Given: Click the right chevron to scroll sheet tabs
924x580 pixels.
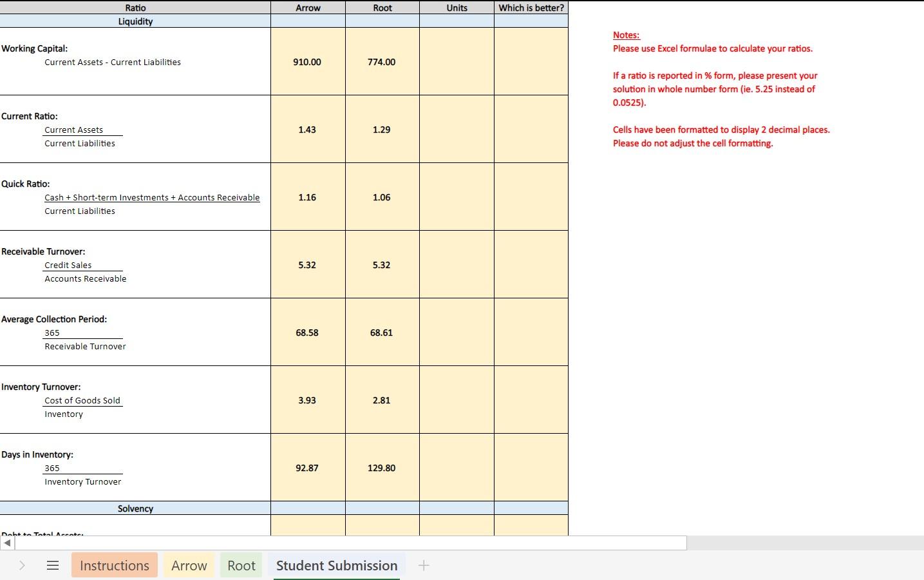Looking at the screenshot, I should pos(22,565).
